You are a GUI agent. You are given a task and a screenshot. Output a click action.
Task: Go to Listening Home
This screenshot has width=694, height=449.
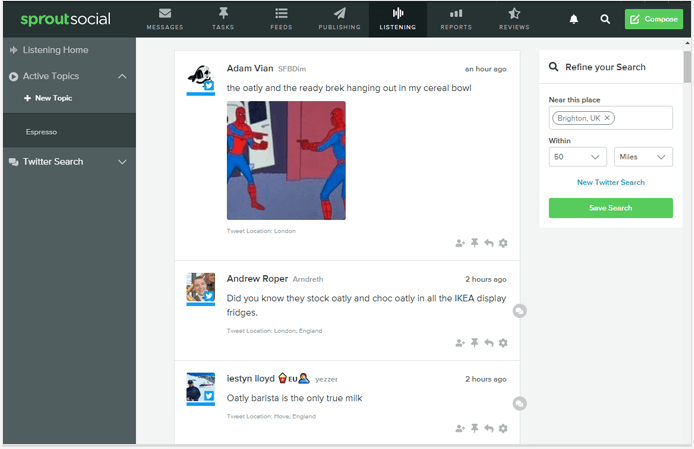(x=55, y=50)
